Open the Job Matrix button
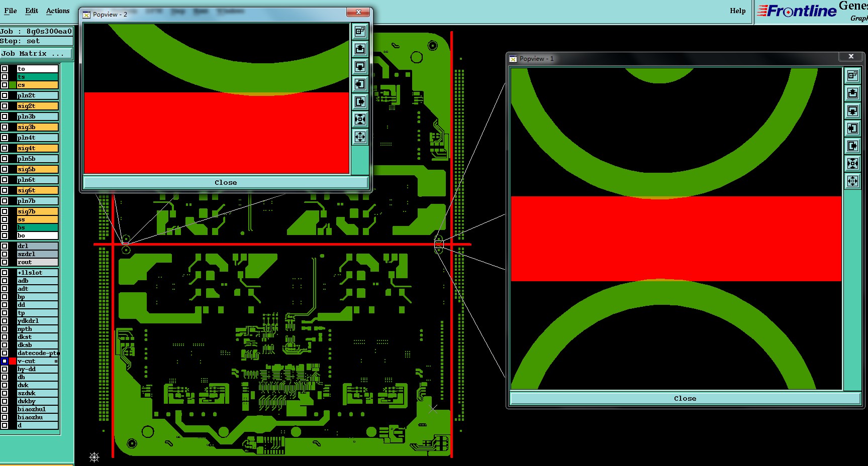The height and width of the screenshot is (466, 868). 36,53
